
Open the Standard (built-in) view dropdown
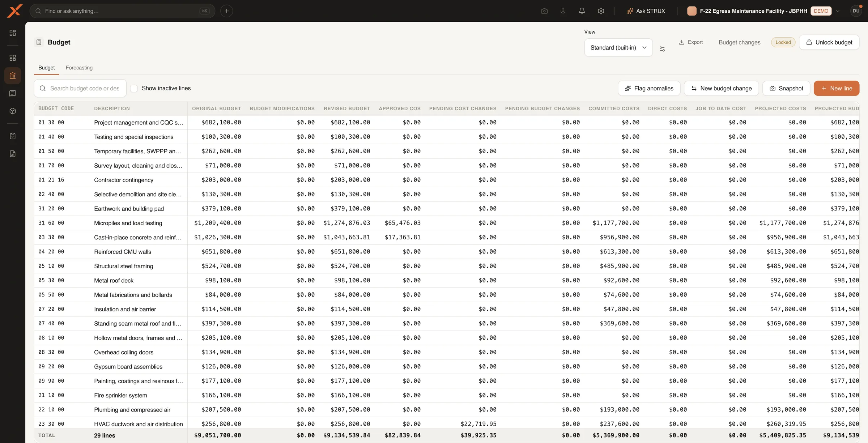coord(618,47)
